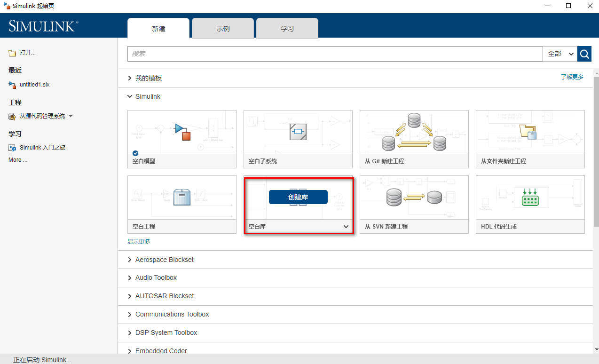Viewport: 599px width, 364px height.
Task: Click the HDL 代码生成 label
Action: click(499, 227)
